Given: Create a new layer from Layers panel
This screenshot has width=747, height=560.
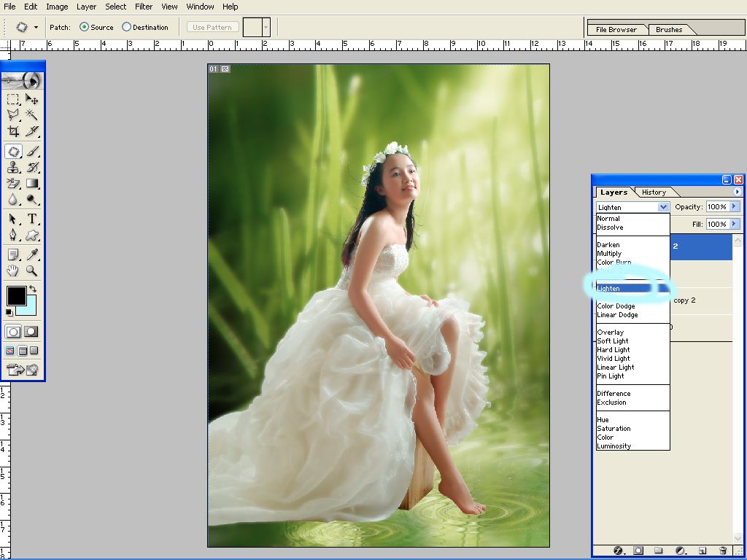Looking at the screenshot, I should point(703,551).
